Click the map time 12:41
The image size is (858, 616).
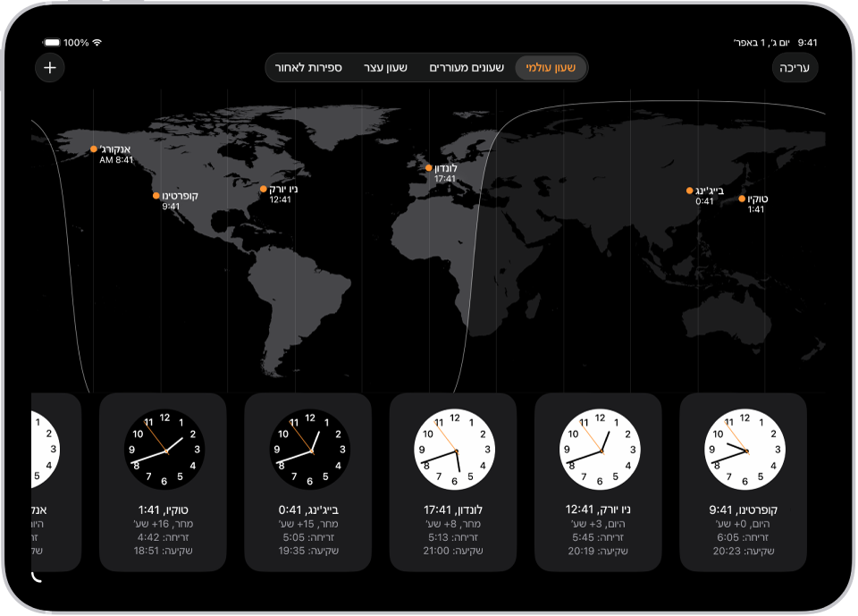(280, 200)
